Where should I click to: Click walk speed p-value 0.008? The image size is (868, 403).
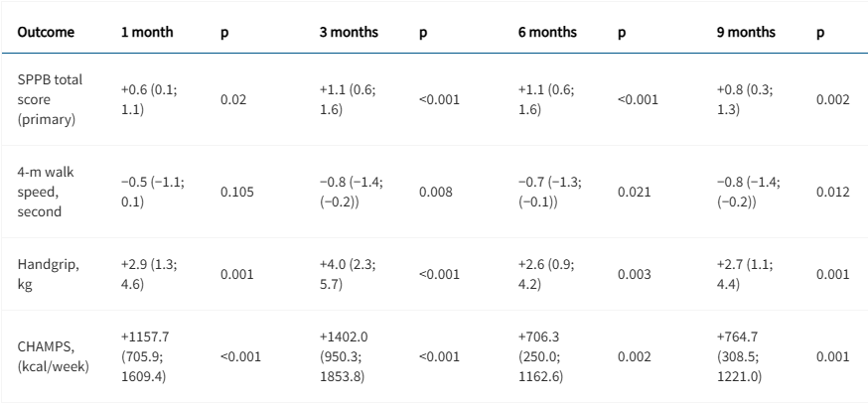[x=435, y=191]
